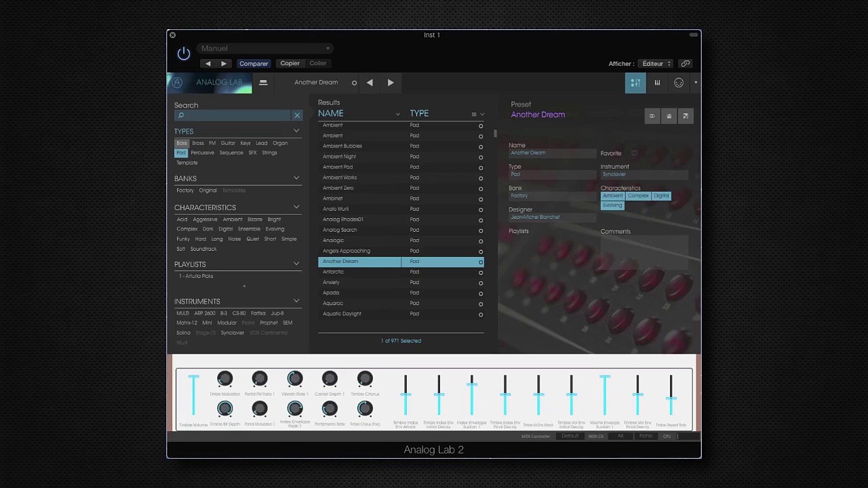
Task: Toggle the Ambient characteristic filter
Action: (x=233, y=220)
